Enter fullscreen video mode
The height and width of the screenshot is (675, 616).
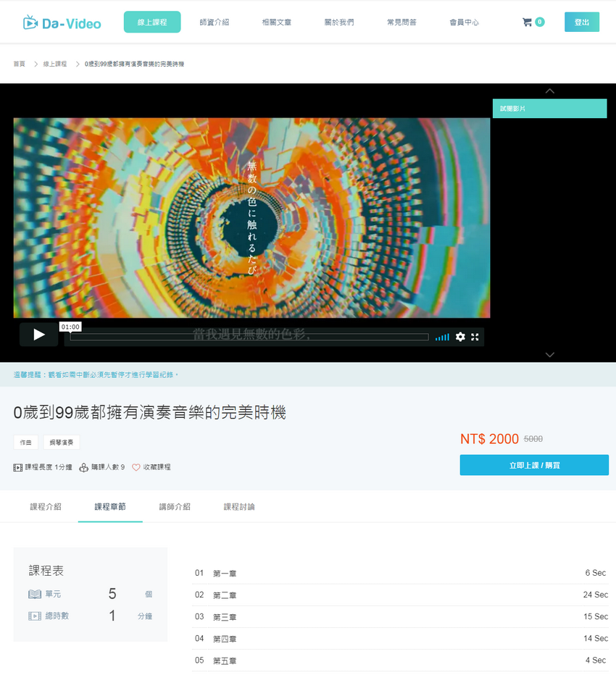pos(475,337)
